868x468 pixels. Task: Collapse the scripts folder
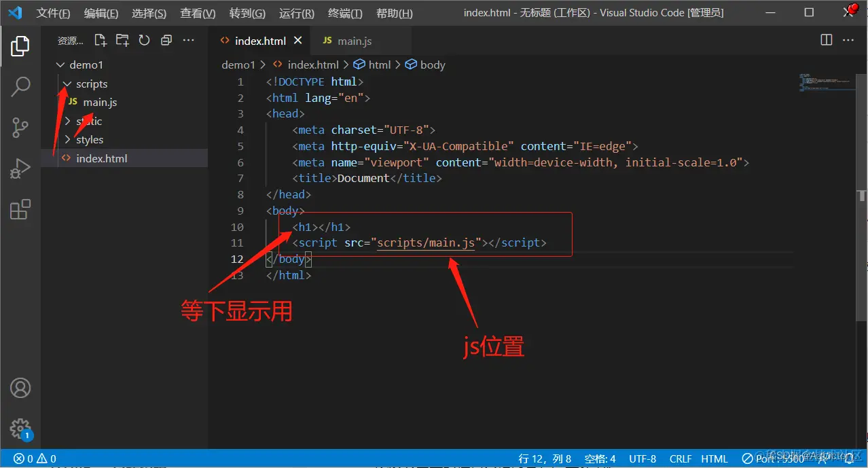(x=67, y=84)
